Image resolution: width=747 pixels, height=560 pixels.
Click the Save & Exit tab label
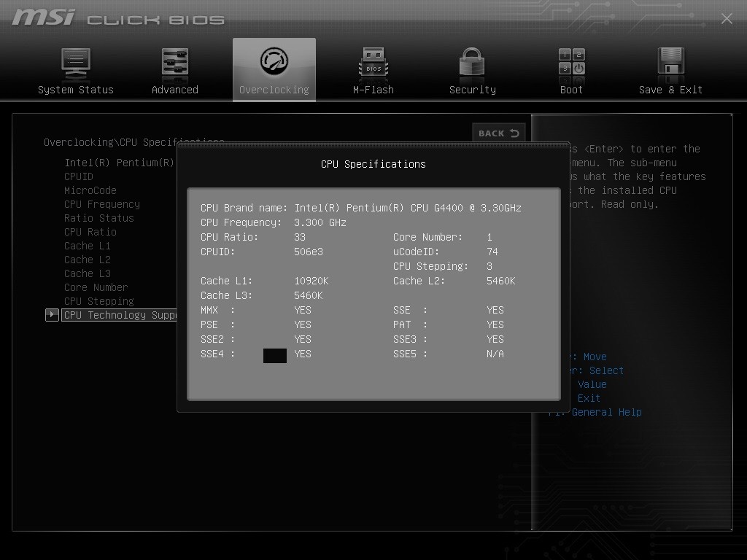pos(671,90)
